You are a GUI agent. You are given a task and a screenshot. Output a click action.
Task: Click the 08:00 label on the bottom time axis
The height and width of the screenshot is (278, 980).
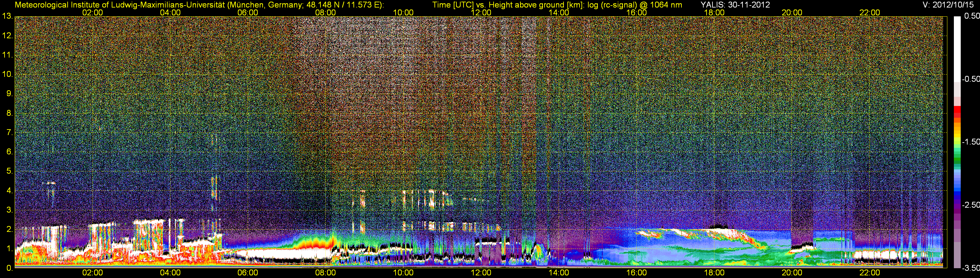tap(326, 273)
